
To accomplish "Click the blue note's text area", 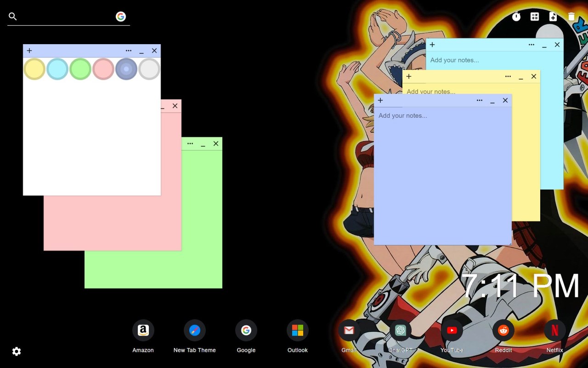I will pyautogui.click(x=443, y=176).
